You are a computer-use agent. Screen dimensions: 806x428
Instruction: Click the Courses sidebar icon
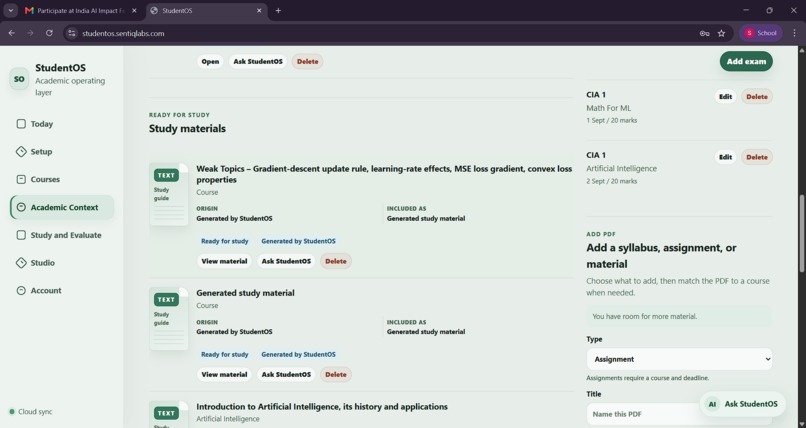[x=21, y=179]
